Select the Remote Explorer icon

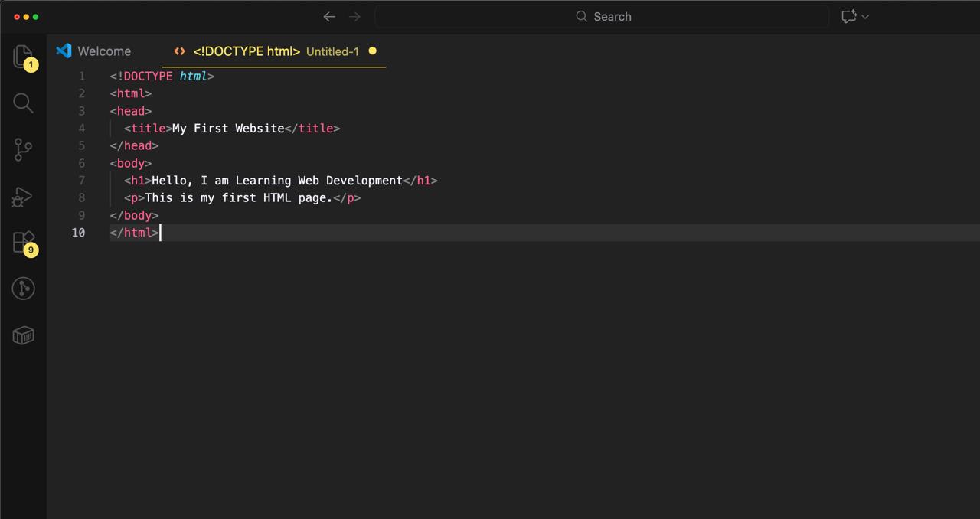pyautogui.click(x=23, y=289)
